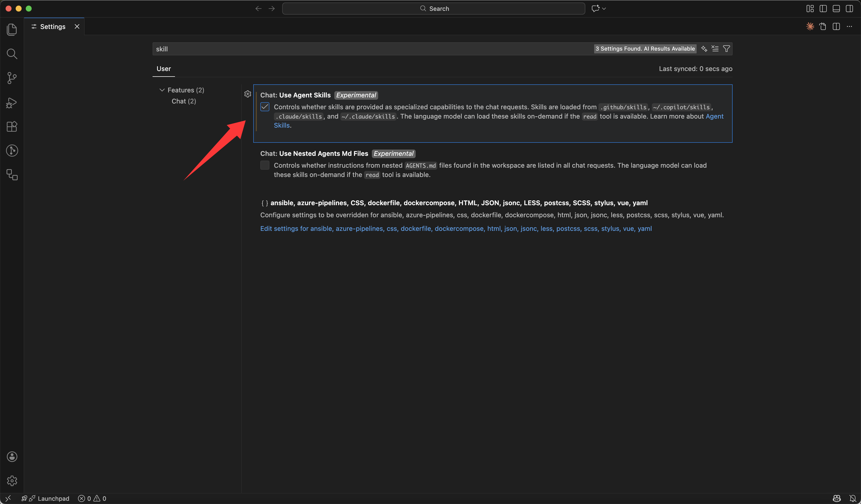Open the chat dropdown arrow in title bar

[604, 9]
